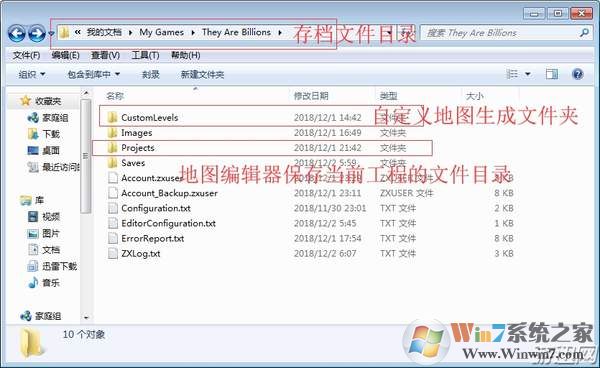Open 下载 in navigation pane
The width and height of the screenshot is (600, 368).
51,134
